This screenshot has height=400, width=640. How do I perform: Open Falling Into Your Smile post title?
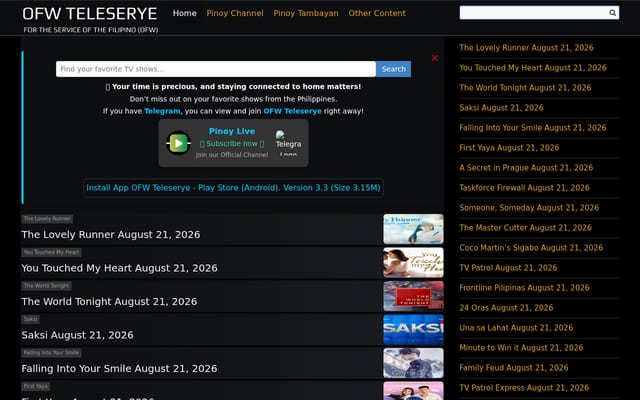tap(119, 369)
